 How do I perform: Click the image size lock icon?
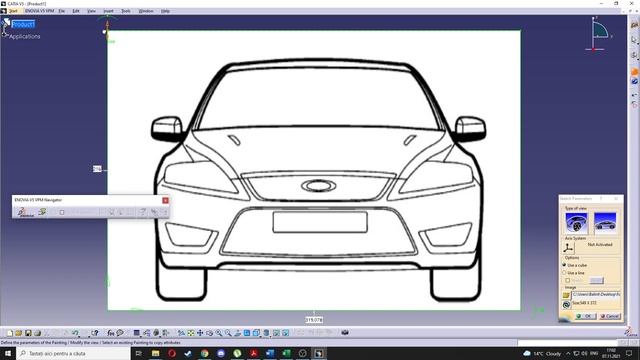click(x=567, y=304)
